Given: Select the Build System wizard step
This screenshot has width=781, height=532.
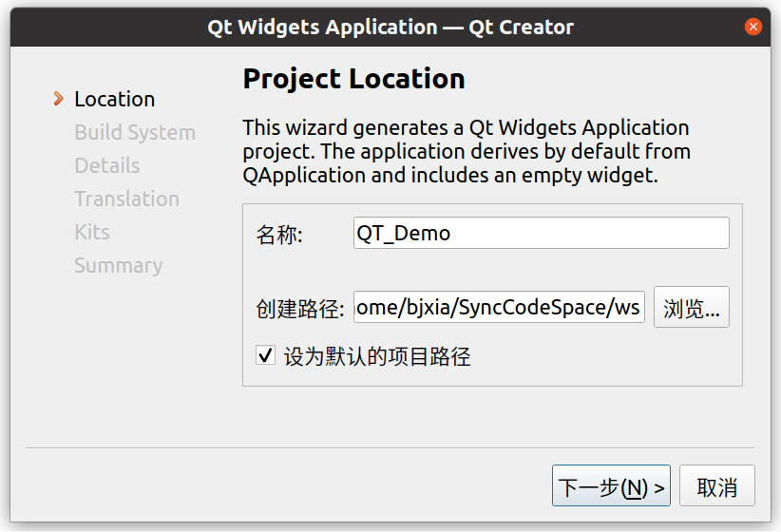Looking at the screenshot, I should (135, 132).
